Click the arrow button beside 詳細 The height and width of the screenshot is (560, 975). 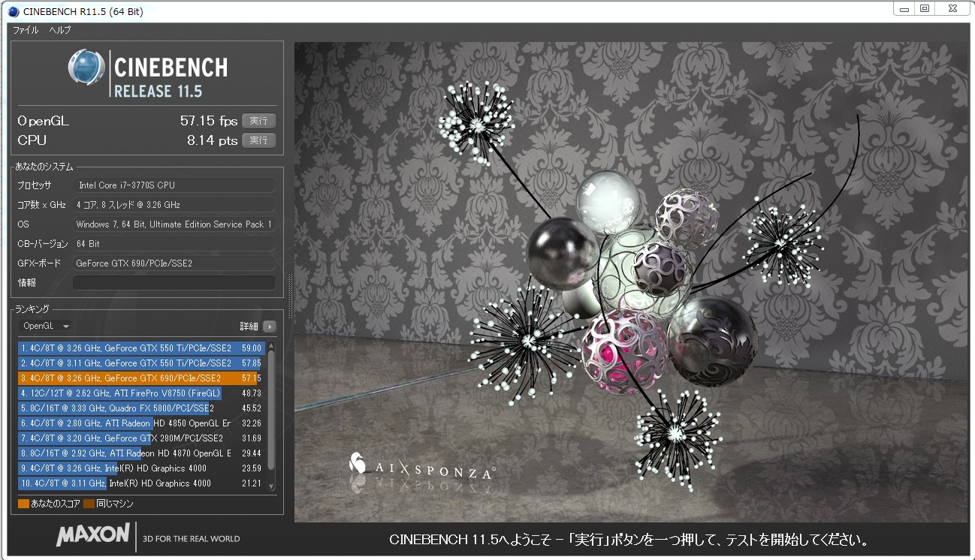(269, 327)
